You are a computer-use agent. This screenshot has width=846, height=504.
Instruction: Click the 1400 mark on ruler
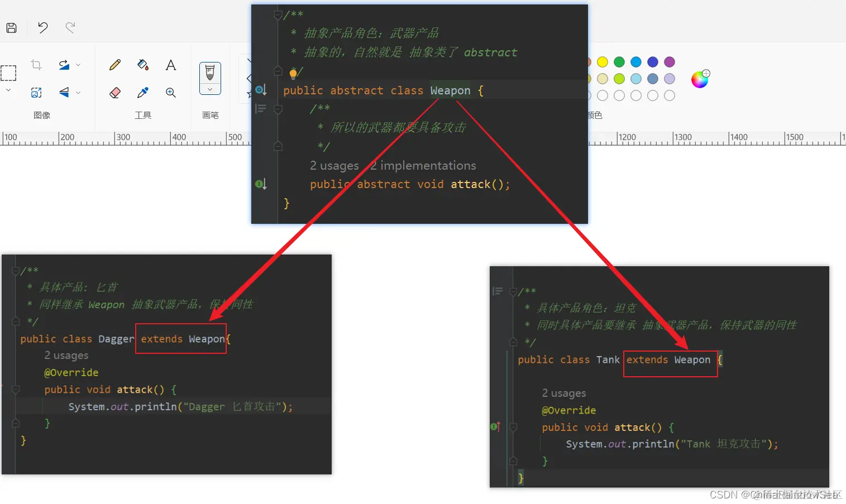click(739, 137)
